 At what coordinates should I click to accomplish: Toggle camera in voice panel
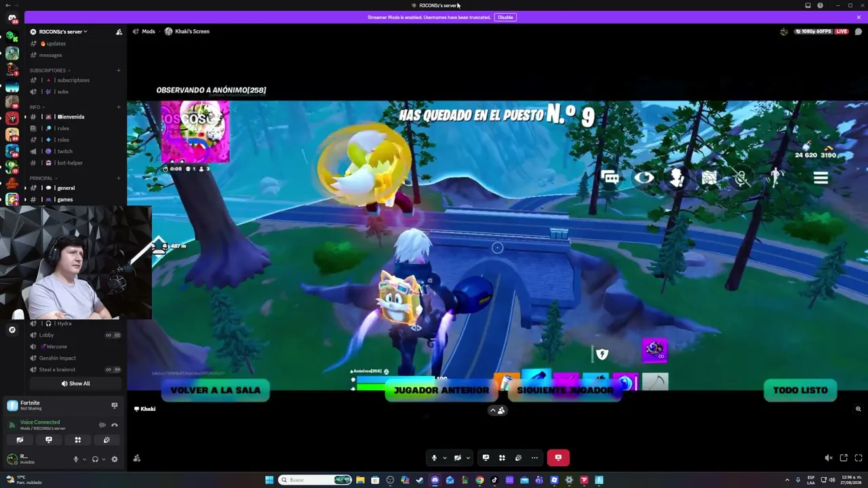click(x=20, y=440)
